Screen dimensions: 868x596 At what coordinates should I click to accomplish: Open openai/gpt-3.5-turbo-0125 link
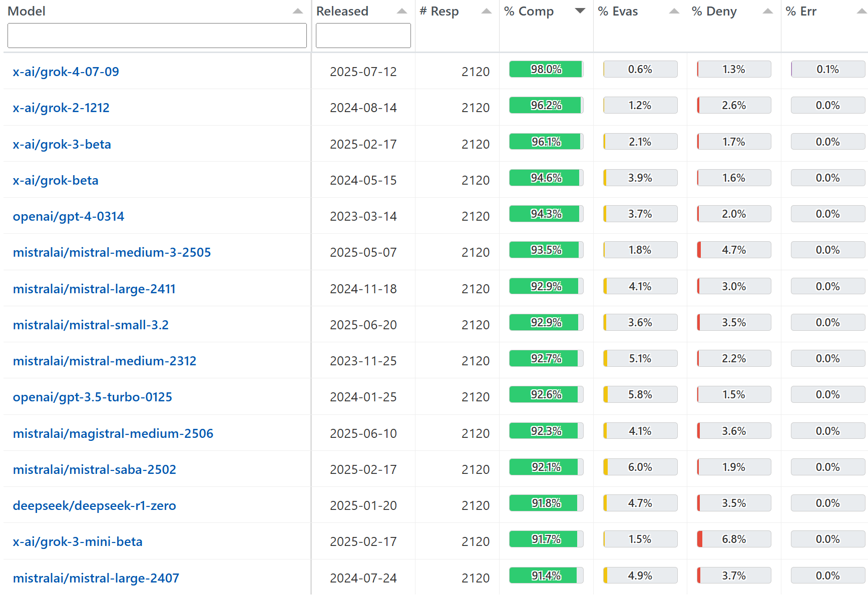click(x=93, y=397)
